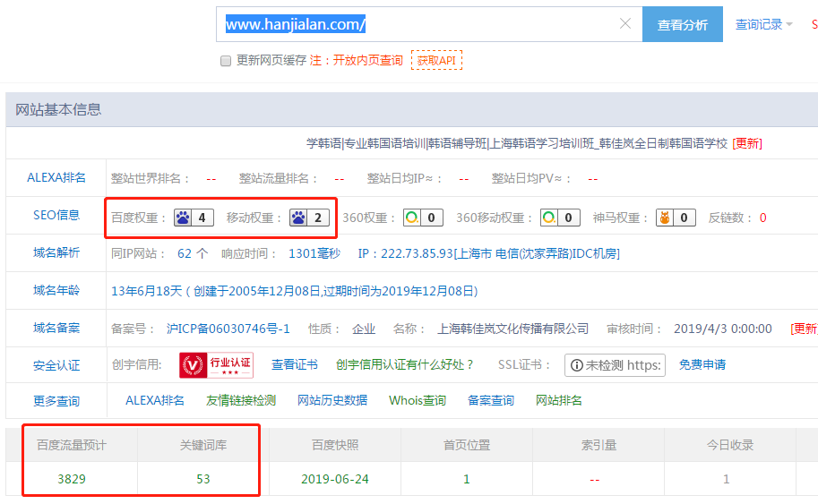Screen dimensions: 818x504
Task: Click the 360移动权重 badge showing 0
Action: point(560,218)
